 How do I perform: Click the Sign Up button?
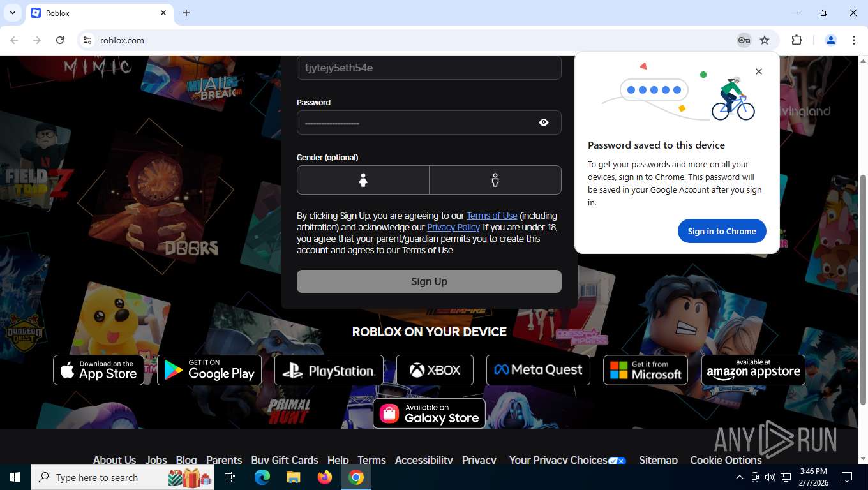pos(429,281)
